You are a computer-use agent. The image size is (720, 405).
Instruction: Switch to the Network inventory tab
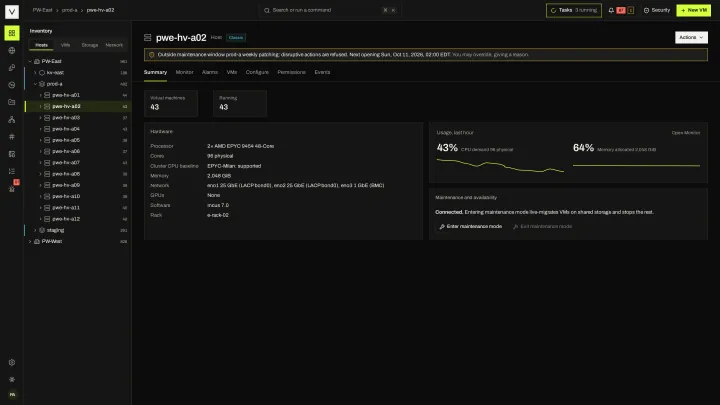[114, 45]
